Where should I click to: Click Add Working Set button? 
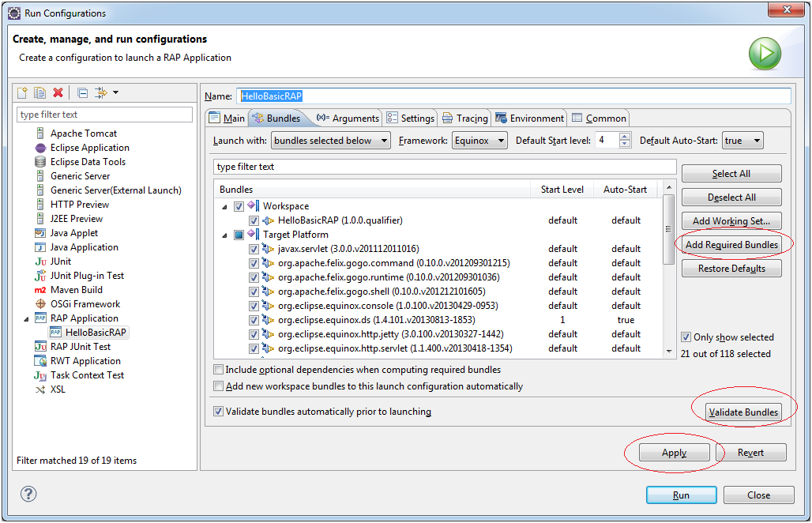click(x=731, y=221)
